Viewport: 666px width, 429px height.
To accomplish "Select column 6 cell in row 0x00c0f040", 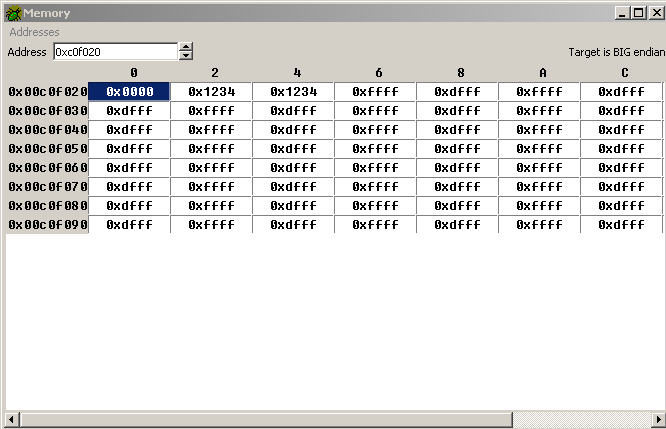I will [375, 129].
